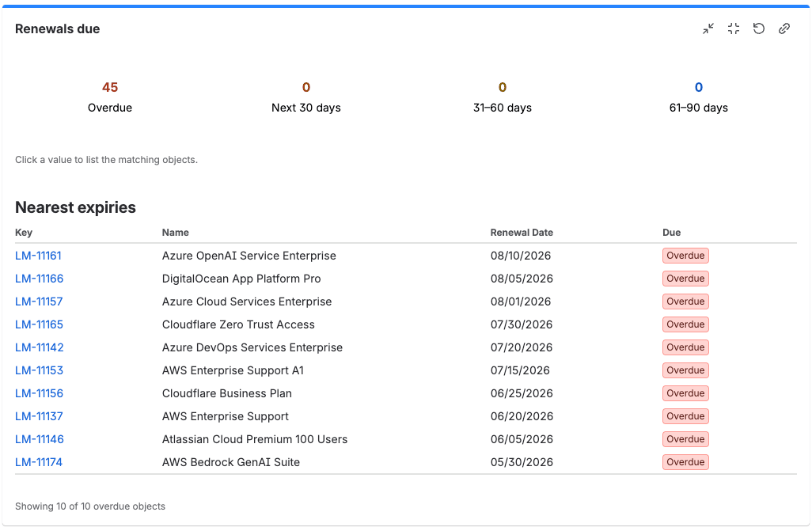Click Overdue badge in AWS Enterprise Support row
The height and width of the screenshot is (531, 812).
click(x=685, y=416)
